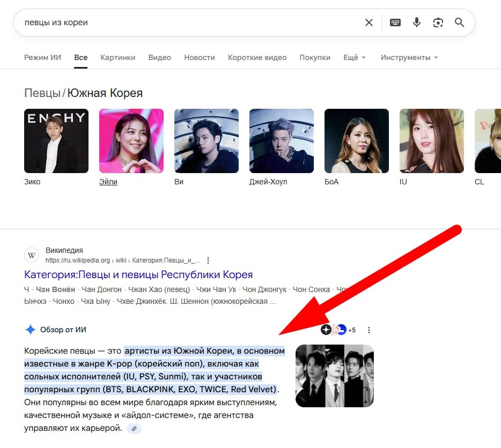Click the Эйли name link

click(108, 182)
